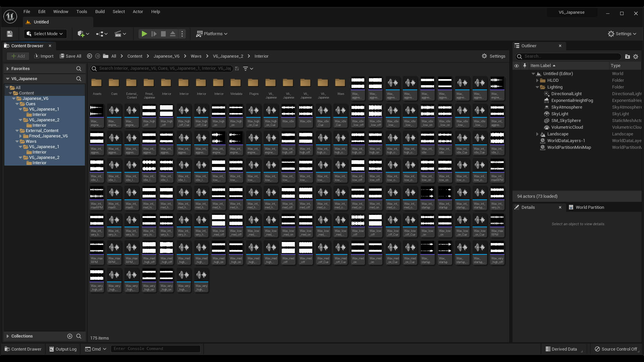Open the Build menu
Screen dimensions: 644x362
tap(100, 11)
